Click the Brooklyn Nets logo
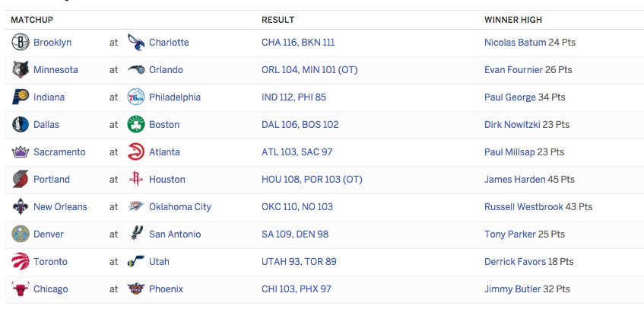644x319 pixels. (20, 43)
